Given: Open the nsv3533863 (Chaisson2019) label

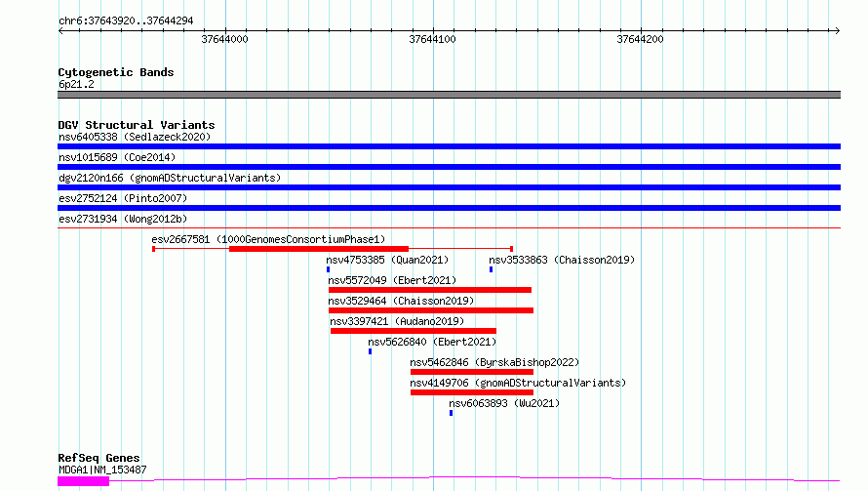Looking at the screenshot, I should (x=562, y=260).
